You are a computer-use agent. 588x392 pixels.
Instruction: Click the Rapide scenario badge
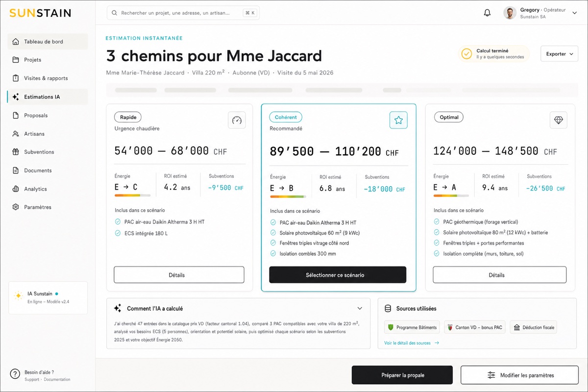click(128, 117)
